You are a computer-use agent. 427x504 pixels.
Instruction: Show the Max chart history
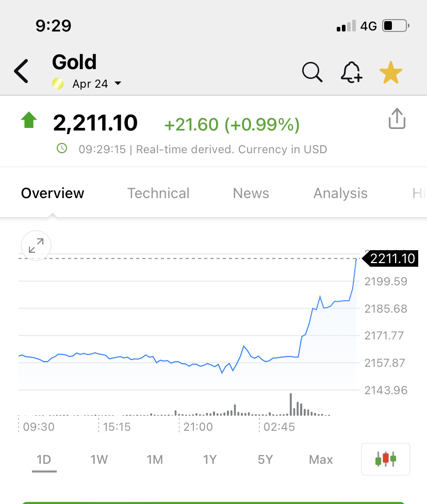(x=321, y=460)
